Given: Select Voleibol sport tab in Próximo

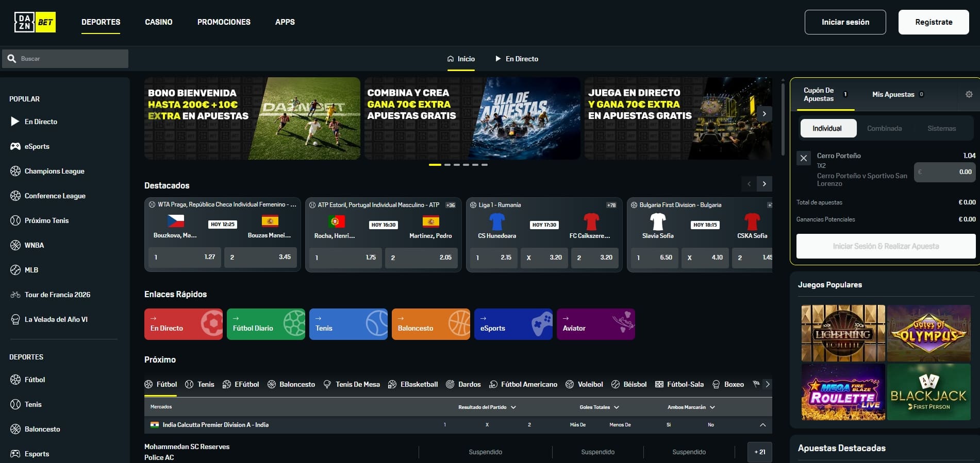Looking at the screenshot, I should point(584,384).
